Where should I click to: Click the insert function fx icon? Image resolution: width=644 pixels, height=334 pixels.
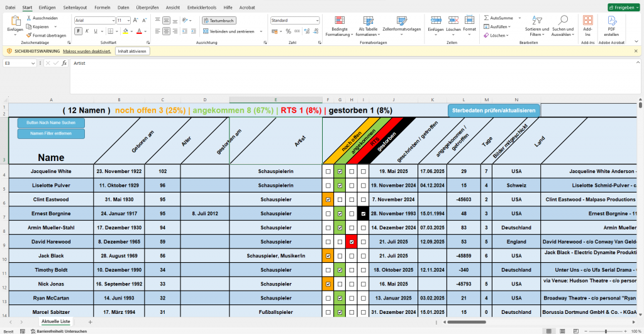[x=64, y=63]
